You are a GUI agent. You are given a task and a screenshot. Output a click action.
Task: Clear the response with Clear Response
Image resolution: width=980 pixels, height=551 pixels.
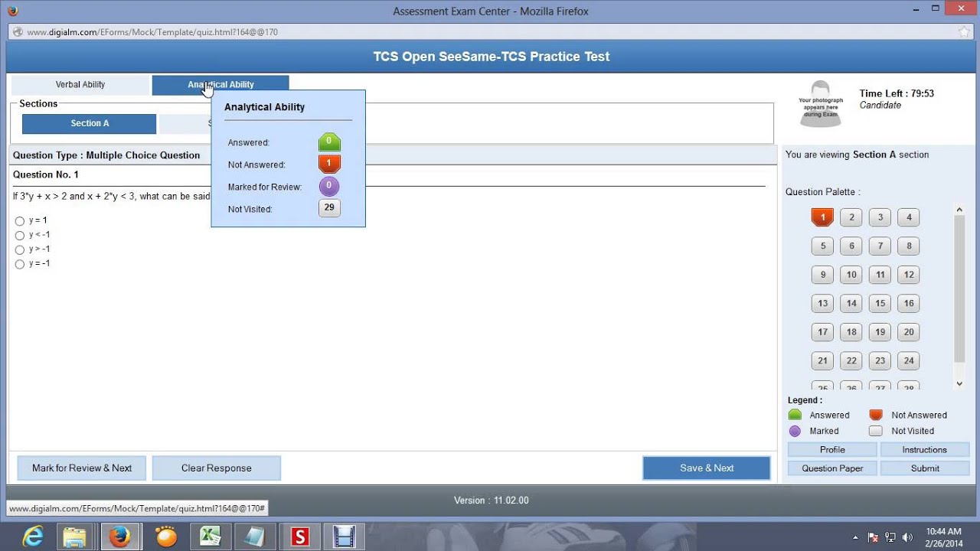(217, 468)
